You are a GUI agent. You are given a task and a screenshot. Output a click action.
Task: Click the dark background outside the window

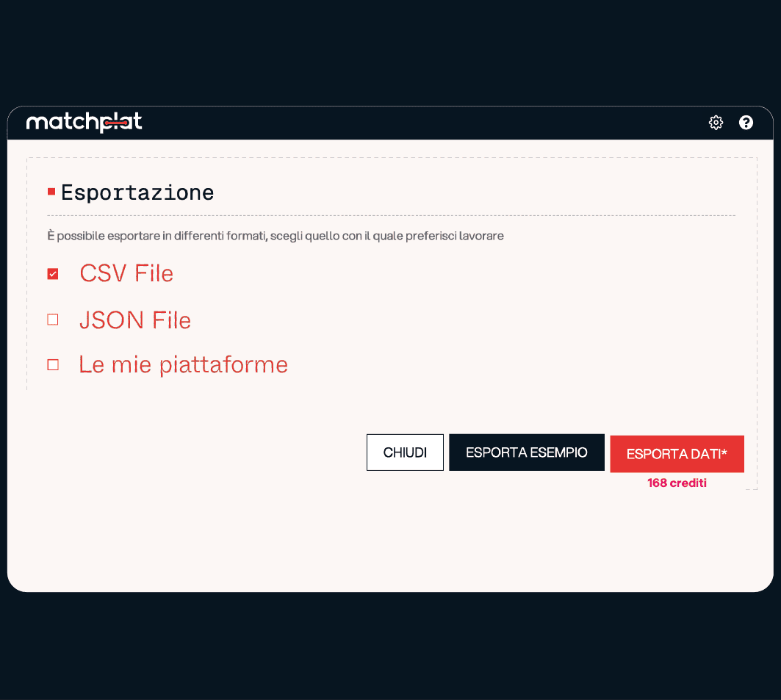[389, 51]
